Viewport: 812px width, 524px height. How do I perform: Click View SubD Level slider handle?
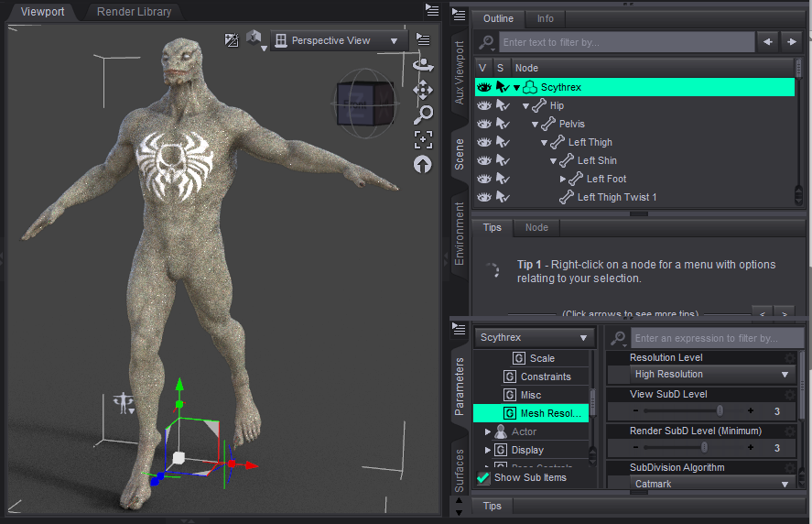[720, 410]
